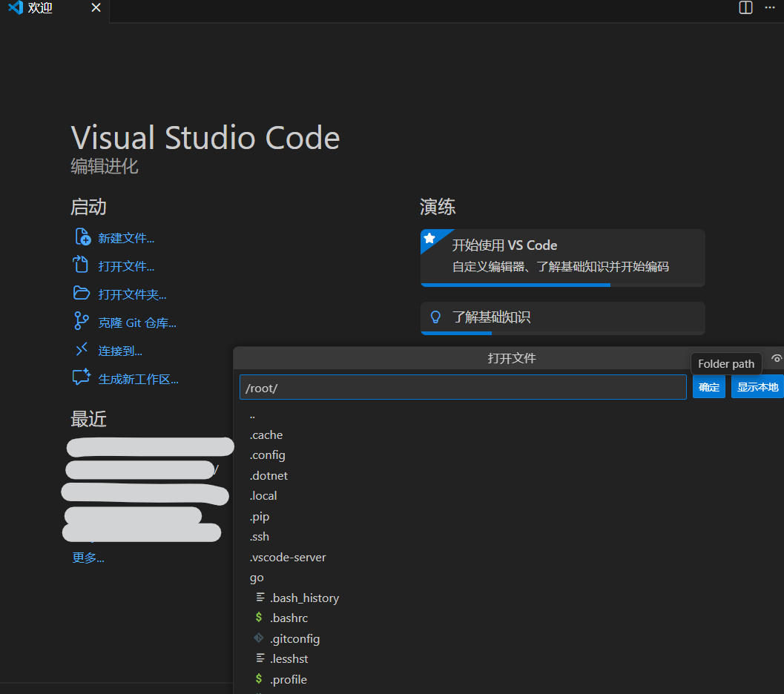
Task: Expand the .ssh folder entry
Action: 260,536
